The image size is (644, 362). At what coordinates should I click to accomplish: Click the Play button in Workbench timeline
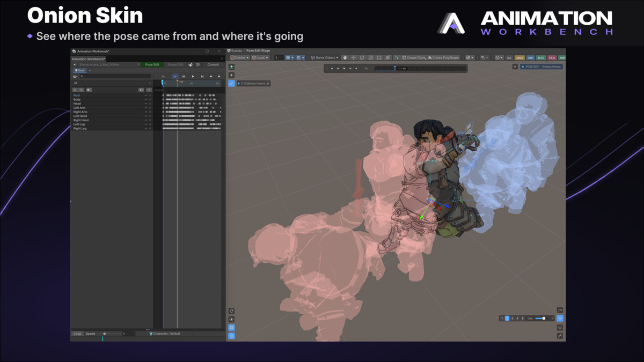click(193, 76)
